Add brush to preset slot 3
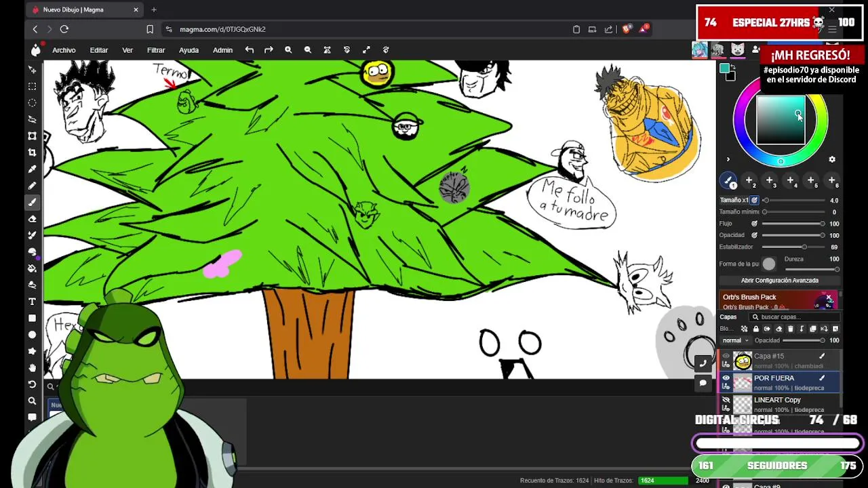The width and height of the screenshot is (868, 488). coord(770,181)
